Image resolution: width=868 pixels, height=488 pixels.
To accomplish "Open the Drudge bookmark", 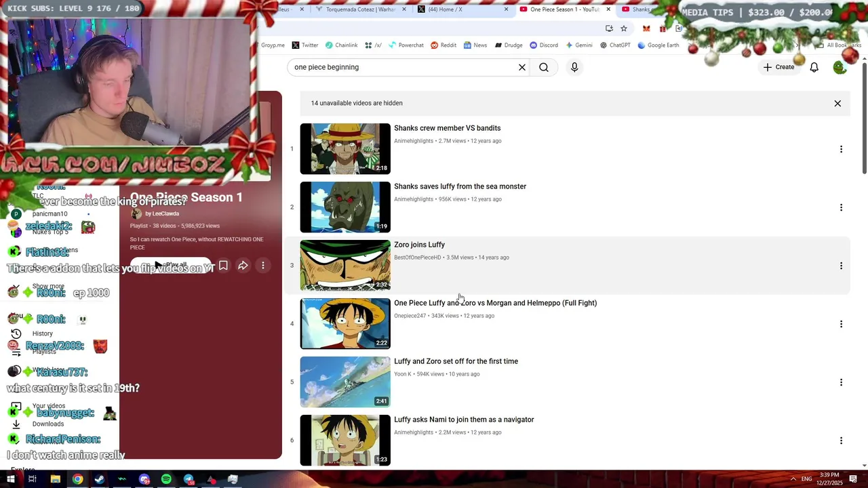I will click(x=509, y=45).
